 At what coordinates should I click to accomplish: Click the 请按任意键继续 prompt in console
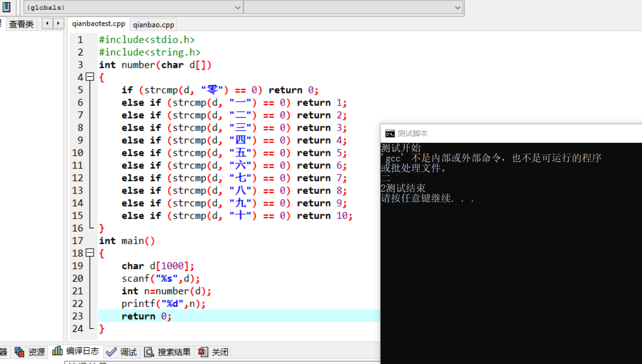[x=427, y=198]
